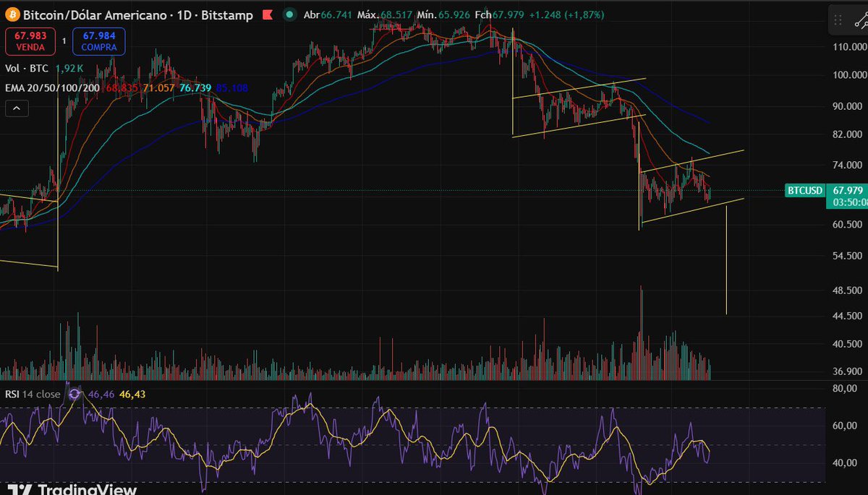Screen dimensions: 868x495
Task: Click the EMA 200 value 85.108
Action: point(231,87)
